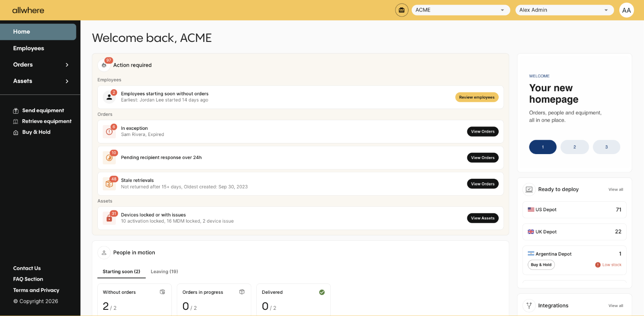The width and height of the screenshot is (644, 316).
Task: Go to Home in sidebar
Action: pyautogui.click(x=38, y=32)
